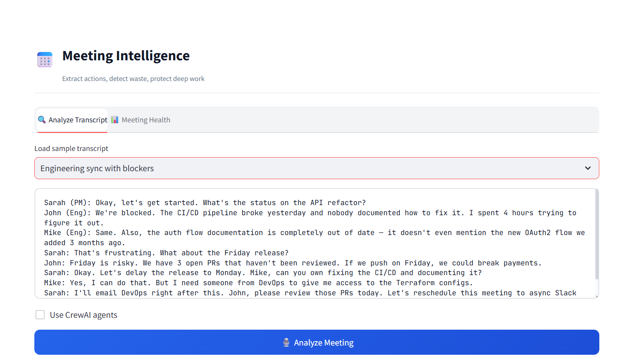Click the microphone icon in Analyze Meeting button
The height and width of the screenshot is (364, 635).
pyautogui.click(x=286, y=342)
